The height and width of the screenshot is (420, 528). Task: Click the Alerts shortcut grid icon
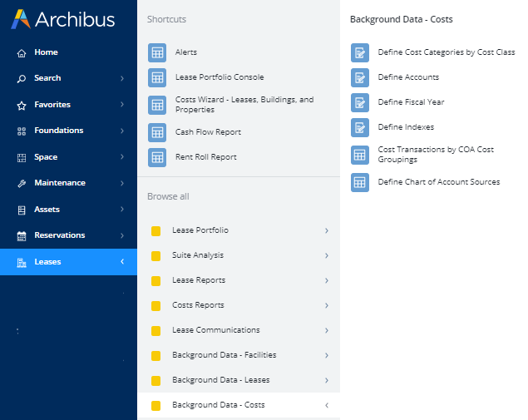coord(156,52)
